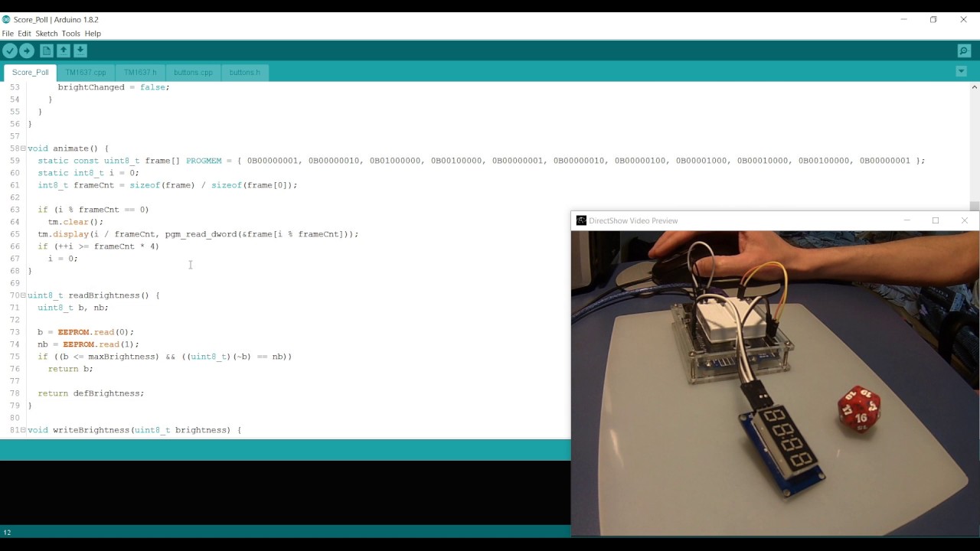Click the "DirectShow Video Preview" title text
Image resolution: width=980 pixels, height=551 pixels.
[633, 220]
